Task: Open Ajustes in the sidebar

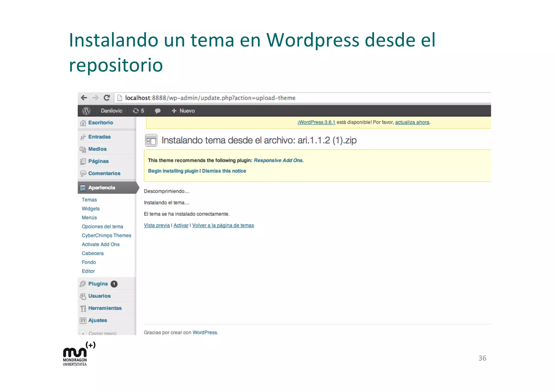Action: [x=98, y=320]
